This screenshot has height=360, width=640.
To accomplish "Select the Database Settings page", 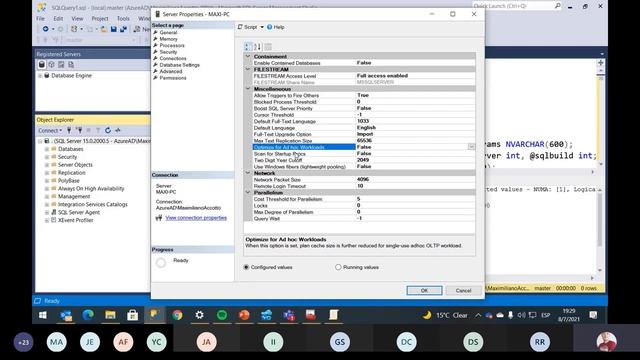I will click(x=179, y=65).
